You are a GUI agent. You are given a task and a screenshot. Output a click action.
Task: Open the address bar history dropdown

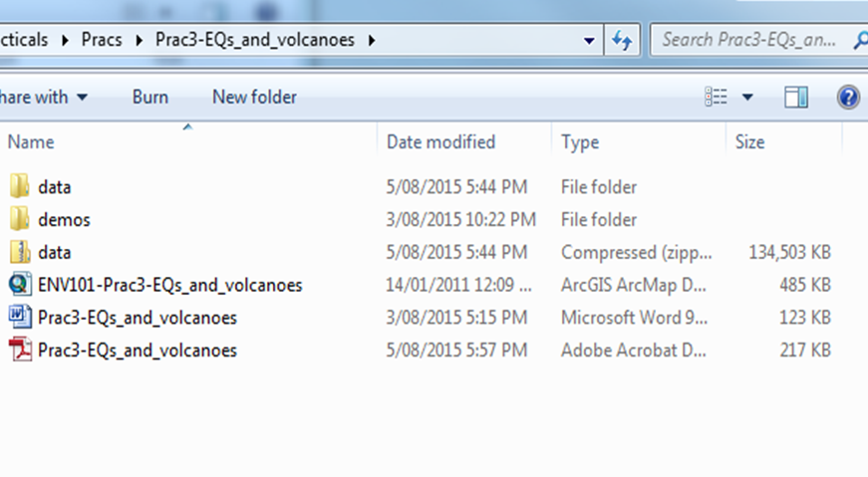coord(590,41)
